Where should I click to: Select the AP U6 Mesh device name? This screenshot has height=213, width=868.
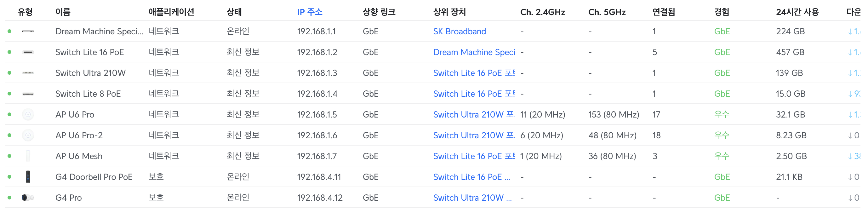(79, 156)
